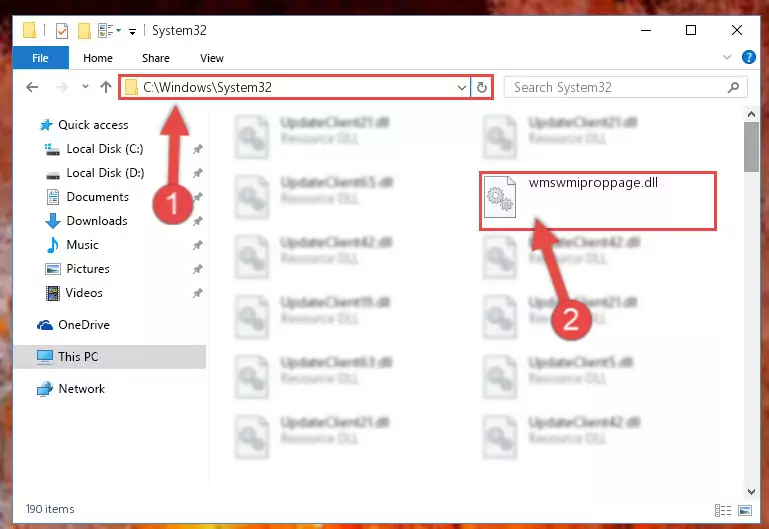Click the New folder quick access icon
Viewport: 769px width, 529px height.
(84, 31)
